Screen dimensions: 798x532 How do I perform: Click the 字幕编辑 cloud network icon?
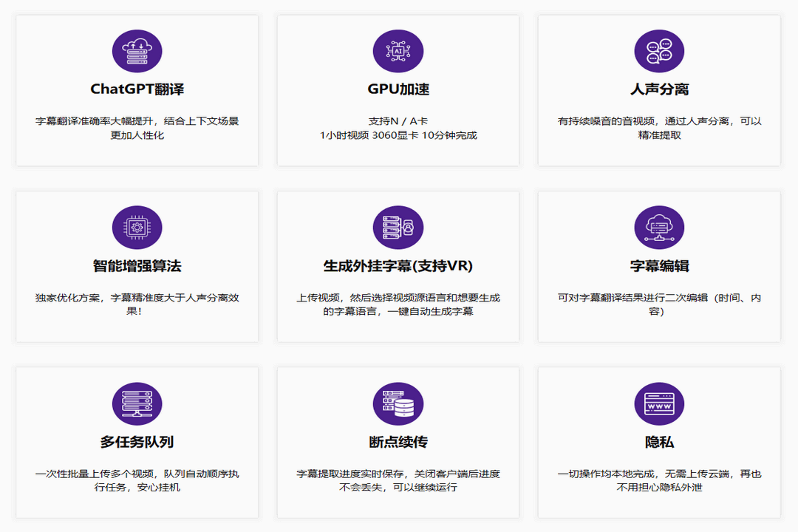coord(658,228)
